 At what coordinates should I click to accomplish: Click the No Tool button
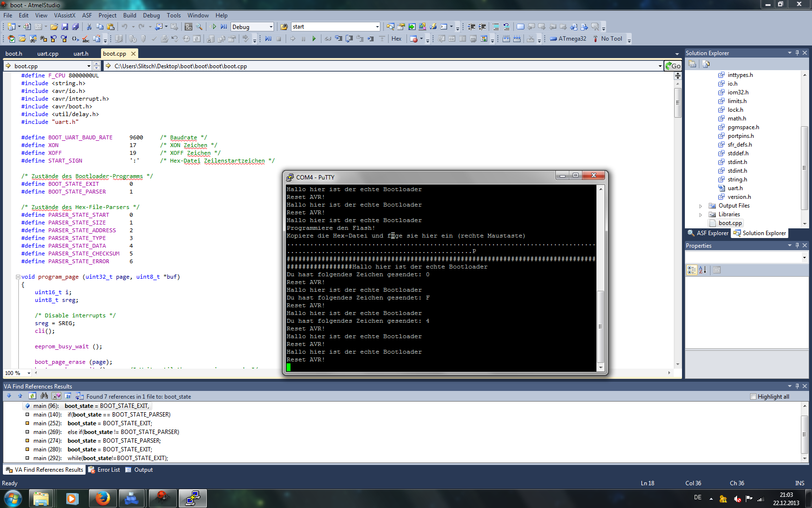(608, 39)
